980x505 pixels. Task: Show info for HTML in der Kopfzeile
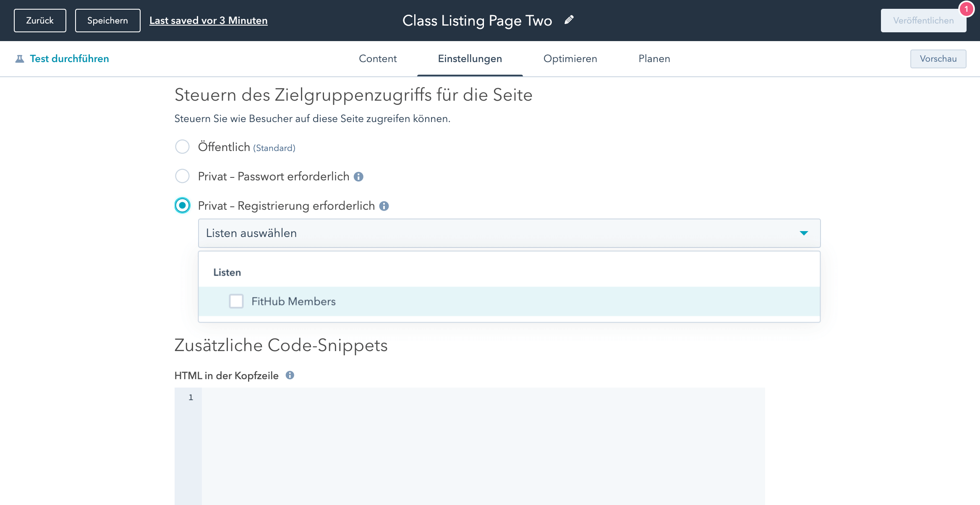[x=290, y=375]
